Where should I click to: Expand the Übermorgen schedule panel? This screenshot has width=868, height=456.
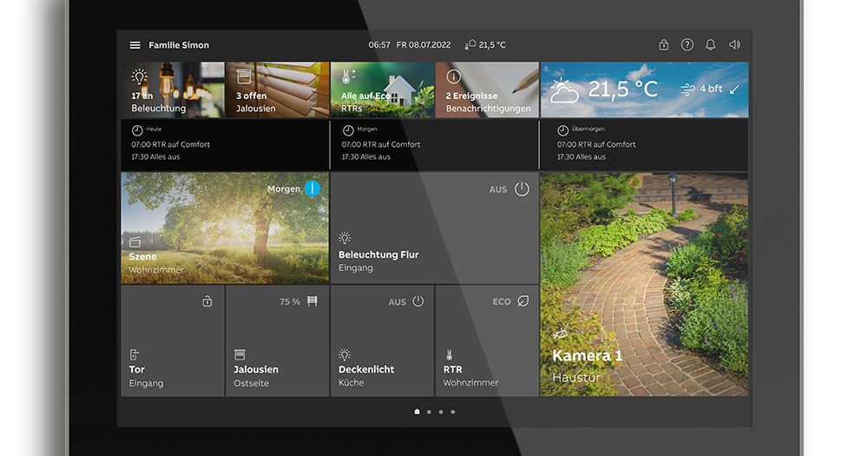pos(643,144)
